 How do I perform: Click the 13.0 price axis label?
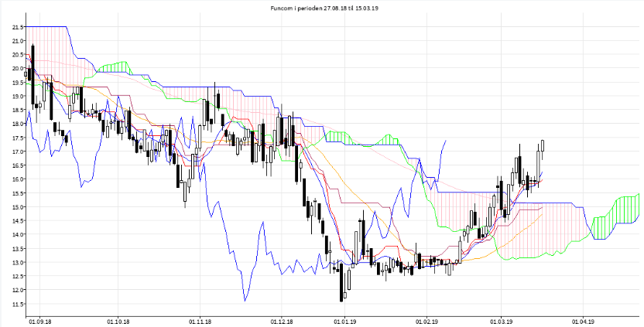(x=17, y=262)
